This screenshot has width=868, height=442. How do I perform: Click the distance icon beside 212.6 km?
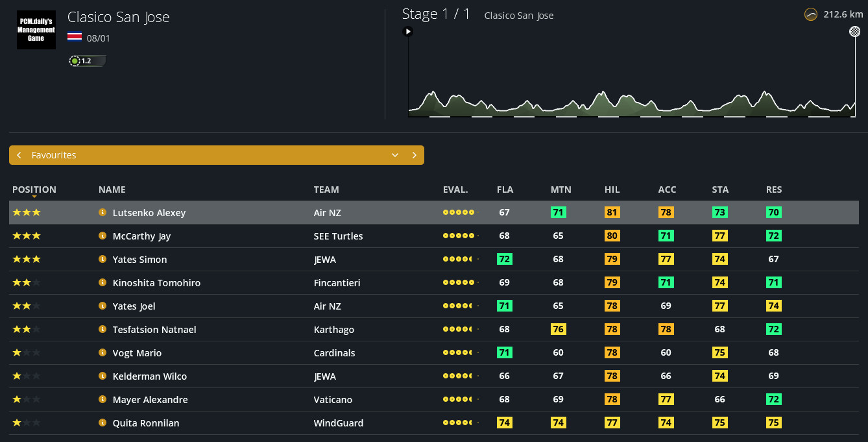810,14
